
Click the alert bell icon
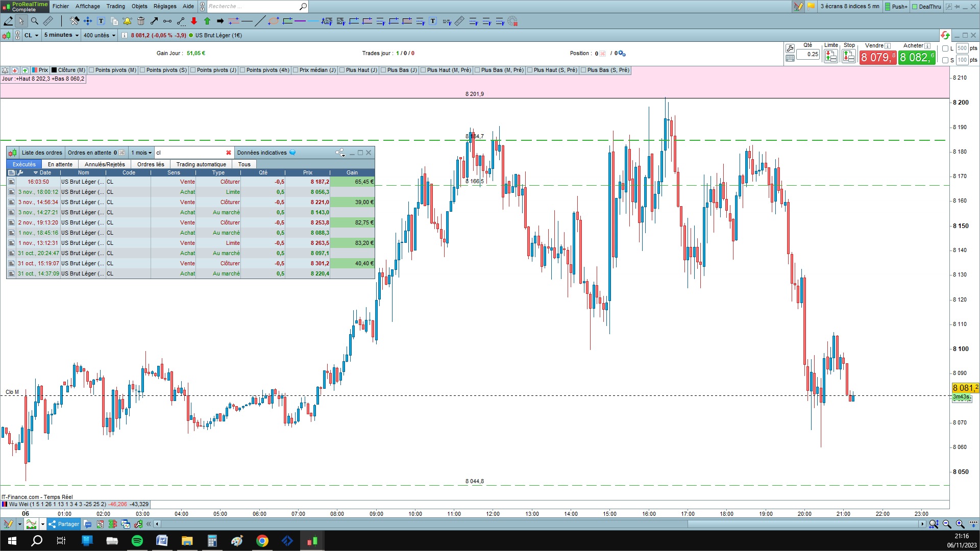[127, 21]
